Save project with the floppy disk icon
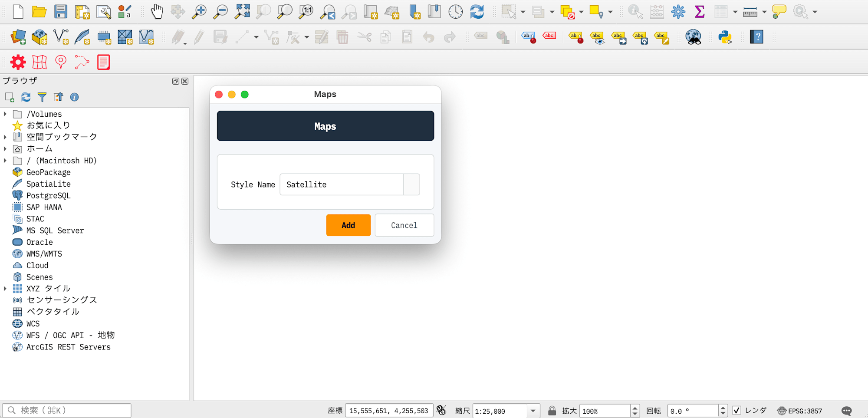Viewport: 868px width, 418px height. pos(61,12)
